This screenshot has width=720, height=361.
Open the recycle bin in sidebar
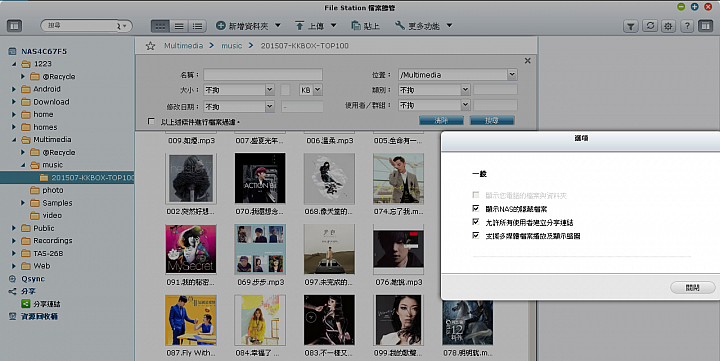click(x=39, y=316)
